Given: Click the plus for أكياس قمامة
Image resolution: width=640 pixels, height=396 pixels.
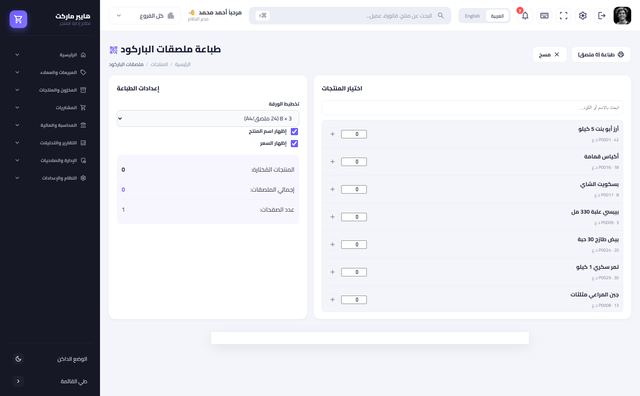Looking at the screenshot, I should click(332, 162).
